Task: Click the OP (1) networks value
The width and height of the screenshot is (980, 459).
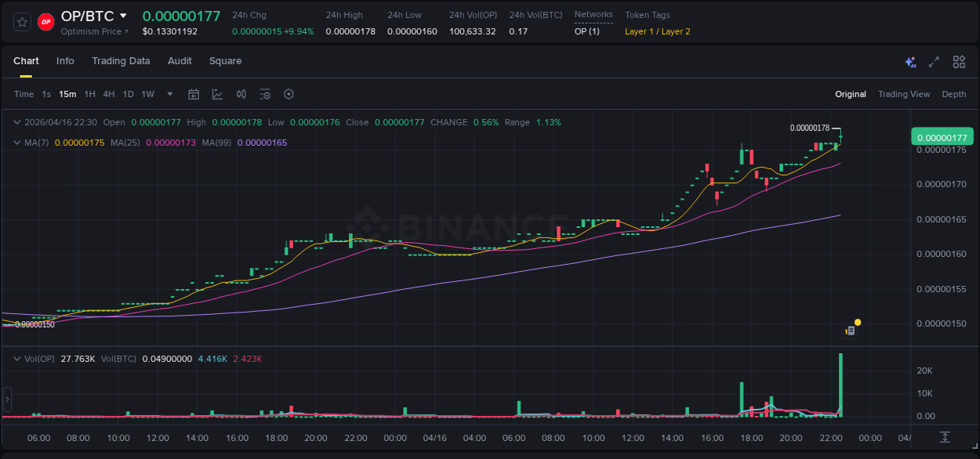Action: [587, 31]
